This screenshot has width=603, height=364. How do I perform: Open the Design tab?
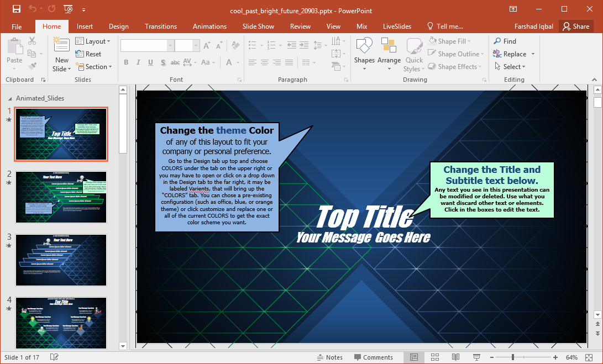coord(118,27)
